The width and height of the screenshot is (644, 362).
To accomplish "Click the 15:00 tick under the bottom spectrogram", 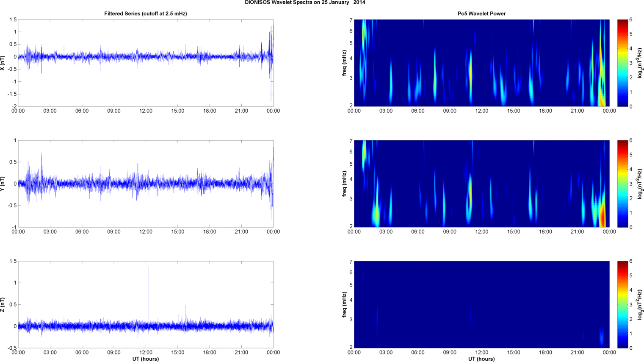I will pos(514,353).
